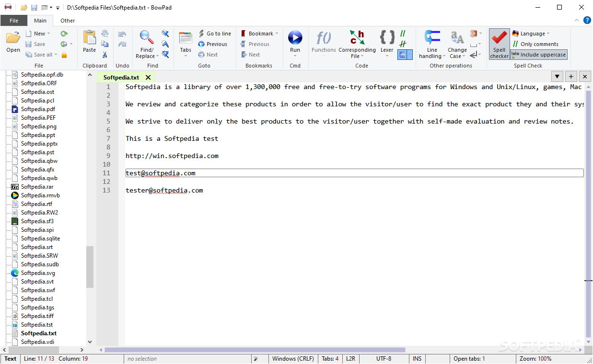
Task: Open Find/Replace with the magnifier icon
Action: [147, 37]
